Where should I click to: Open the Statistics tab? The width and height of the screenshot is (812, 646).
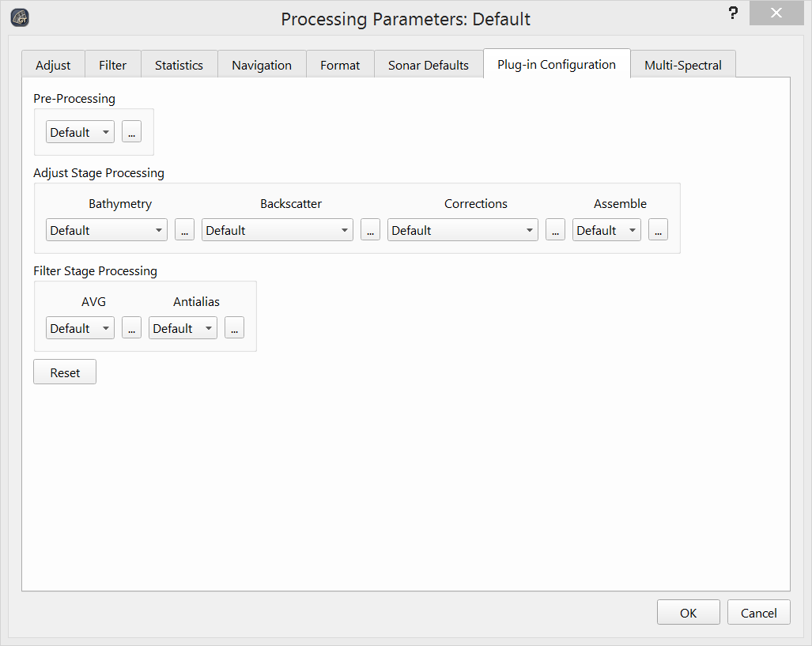coord(179,66)
